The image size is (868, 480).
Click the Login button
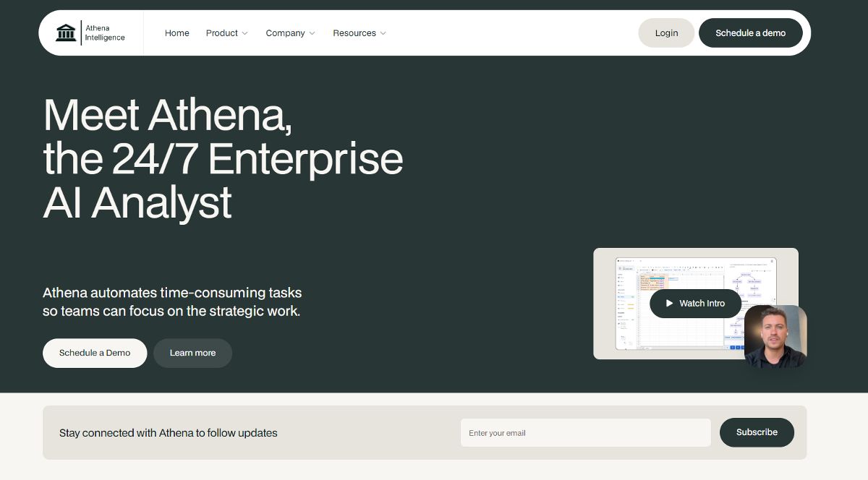coord(665,33)
